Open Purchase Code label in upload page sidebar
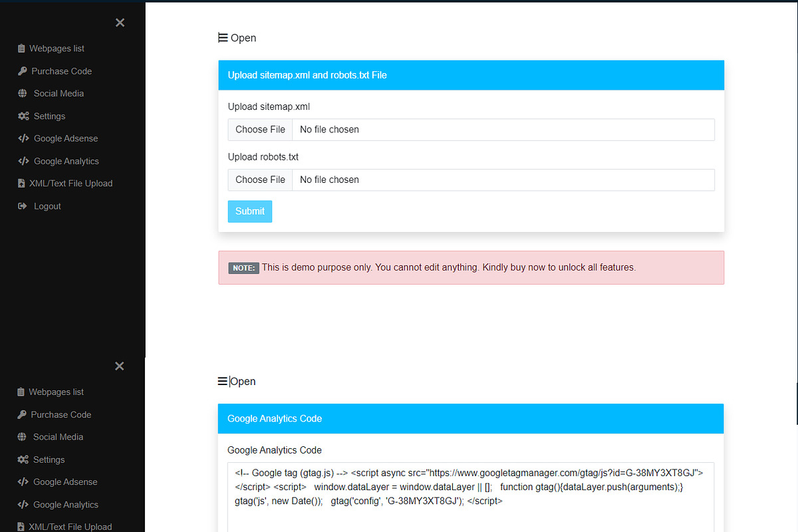Viewport: 798px width, 532px height. pyautogui.click(x=62, y=71)
